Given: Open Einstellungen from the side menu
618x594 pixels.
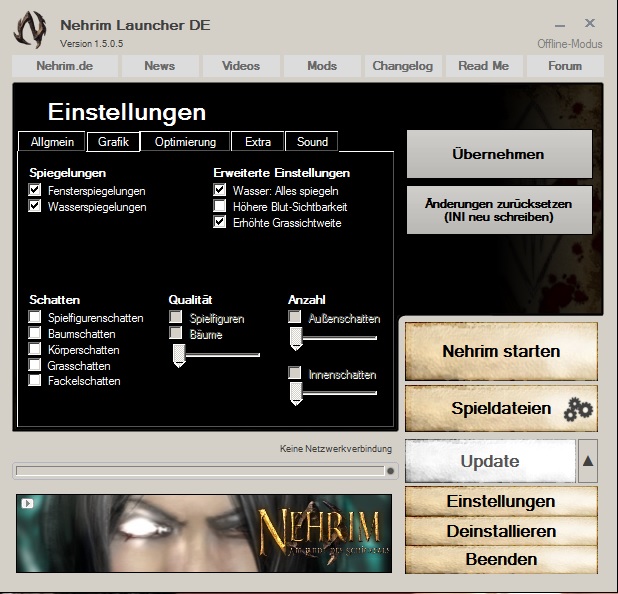Looking at the screenshot, I should coord(501,501).
